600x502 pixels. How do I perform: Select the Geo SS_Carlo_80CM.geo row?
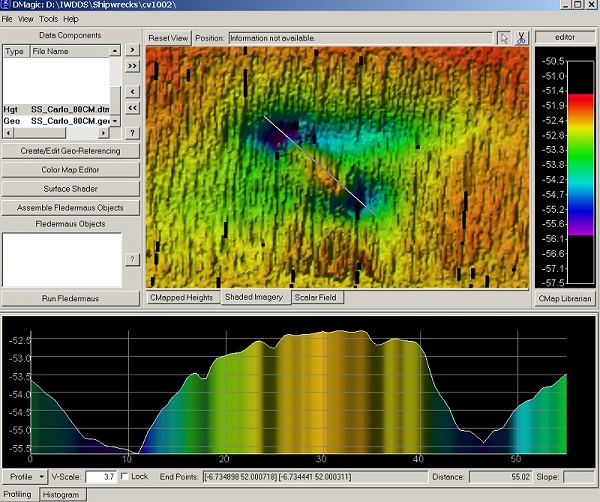pyautogui.click(x=56, y=121)
